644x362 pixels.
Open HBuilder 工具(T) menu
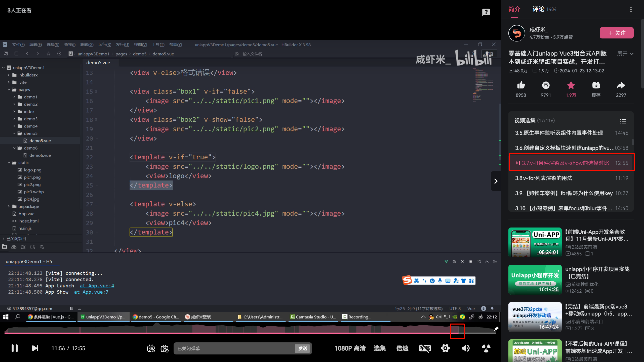[x=158, y=44]
